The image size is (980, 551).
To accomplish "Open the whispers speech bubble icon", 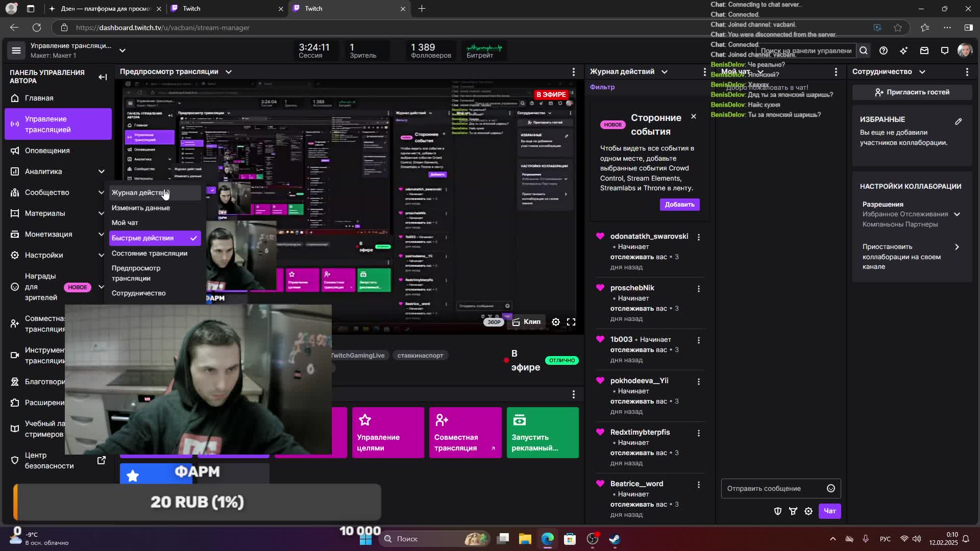I will [x=945, y=51].
